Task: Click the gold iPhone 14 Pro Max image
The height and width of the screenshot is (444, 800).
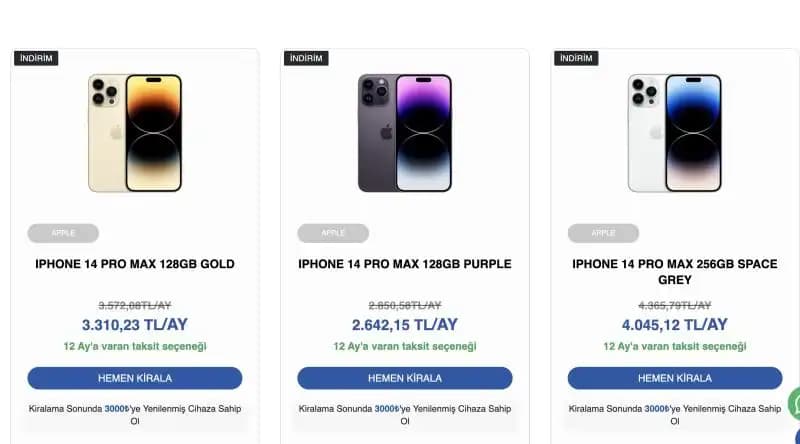Action: pos(135,133)
